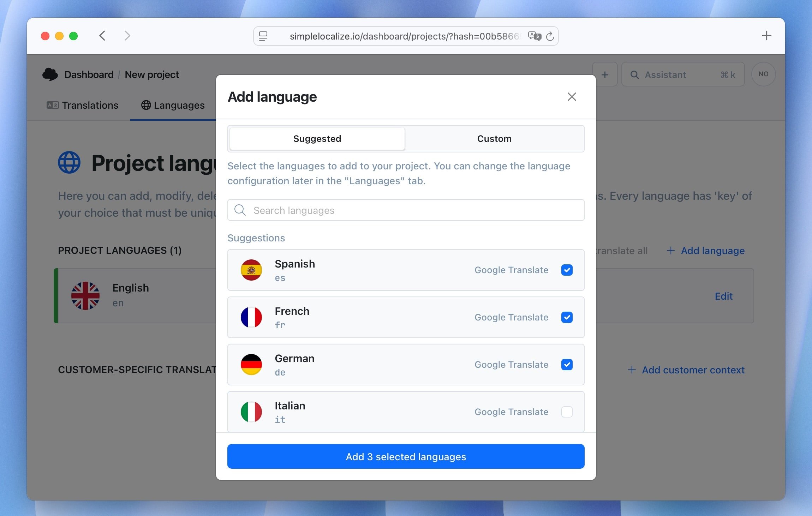
Task: Click the Languages tab globe icon
Action: (146, 105)
